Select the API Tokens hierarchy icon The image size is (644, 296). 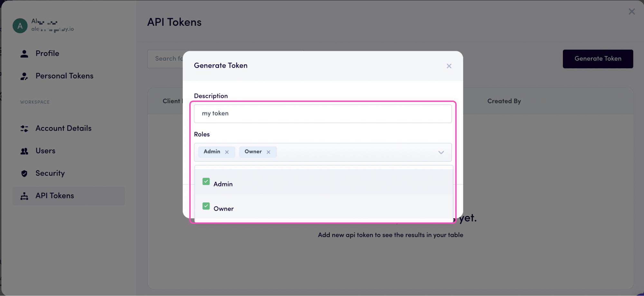[x=24, y=195]
